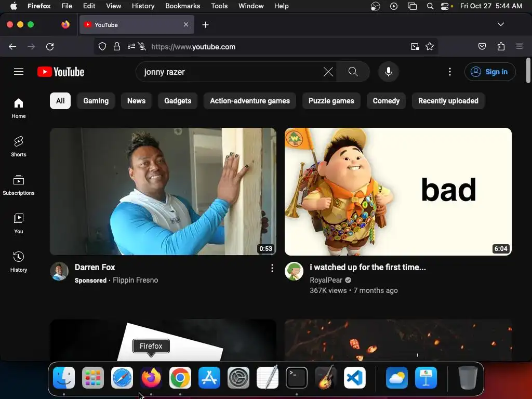
Task: Click the Sign in button
Action: click(x=490, y=72)
